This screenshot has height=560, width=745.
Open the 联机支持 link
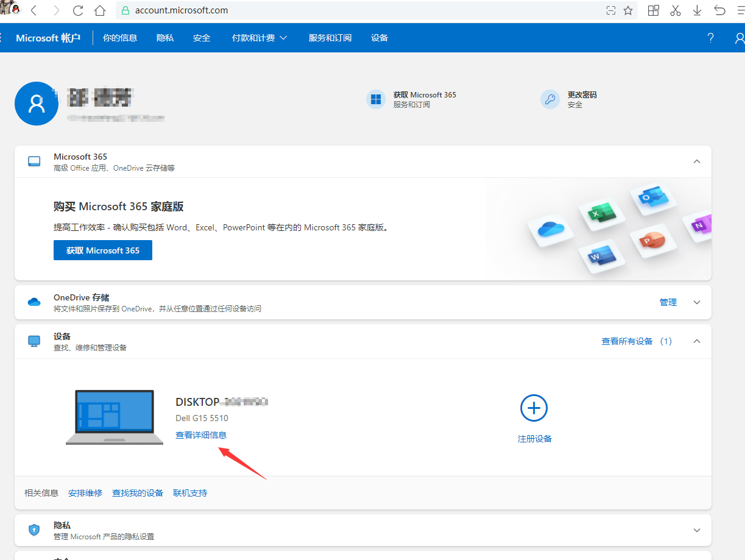click(x=190, y=493)
